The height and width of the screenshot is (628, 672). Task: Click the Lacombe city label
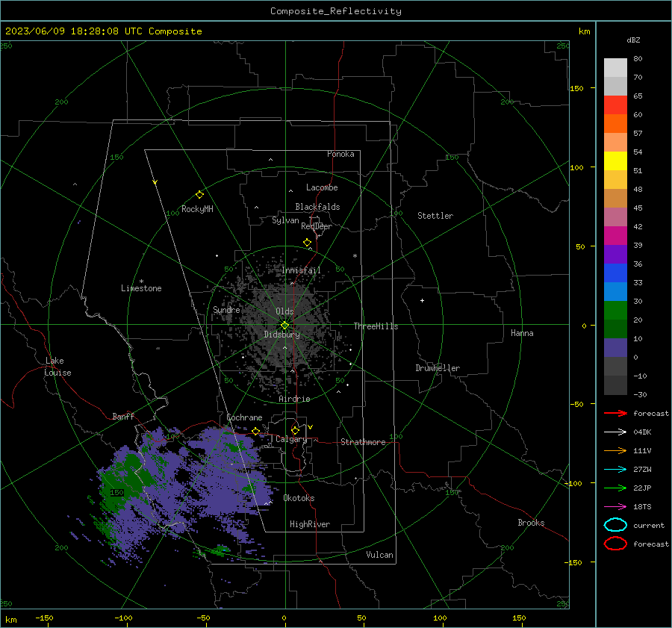point(322,187)
